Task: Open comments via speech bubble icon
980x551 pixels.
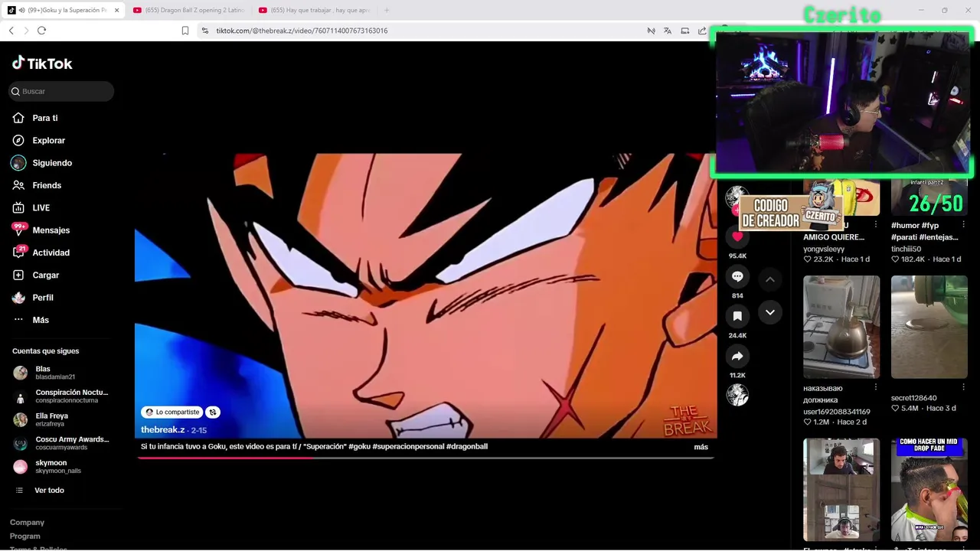Action: [737, 276]
